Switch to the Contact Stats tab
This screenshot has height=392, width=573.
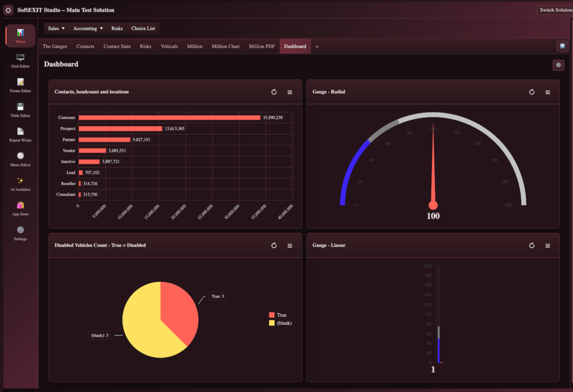click(117, 46)
